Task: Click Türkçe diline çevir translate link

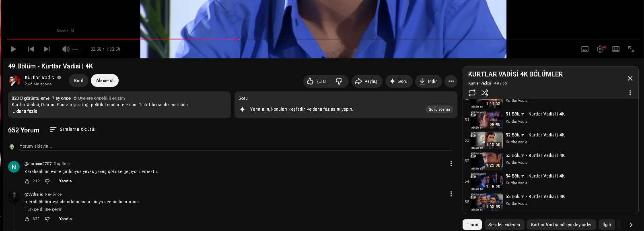Action: [43, 209]
